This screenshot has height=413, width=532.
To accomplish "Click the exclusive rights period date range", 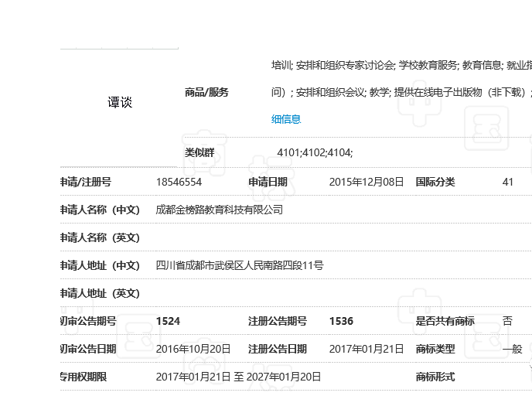I will point(238,377).
